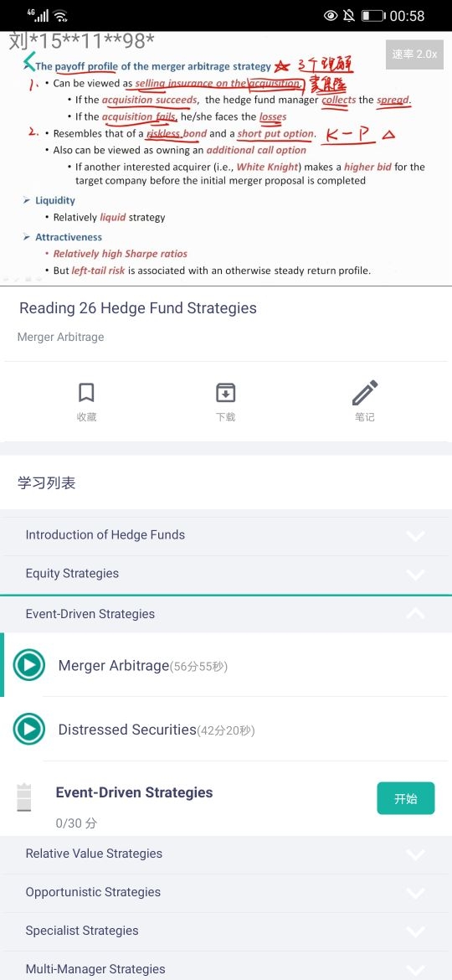
Task: Expand Opportunistic Strategies section
Action: pos(226,893)
